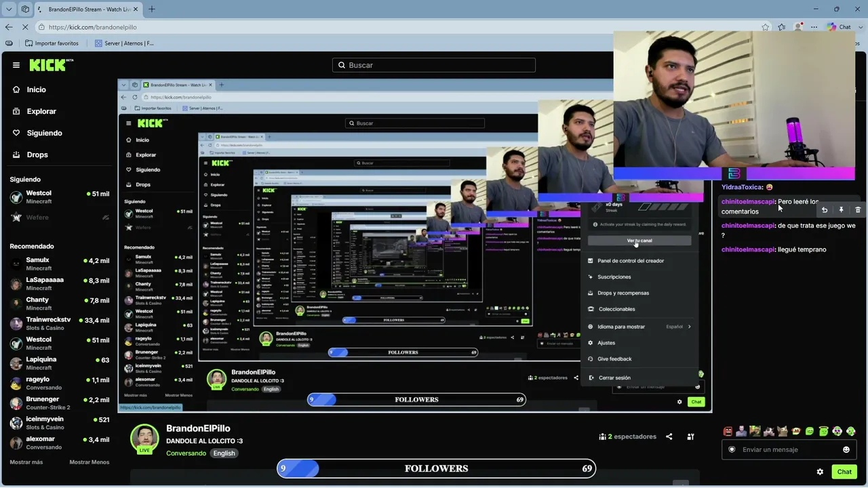Open the browser tab search dropdown arrow
Screen dimensions: 868x488
point(9,9)
